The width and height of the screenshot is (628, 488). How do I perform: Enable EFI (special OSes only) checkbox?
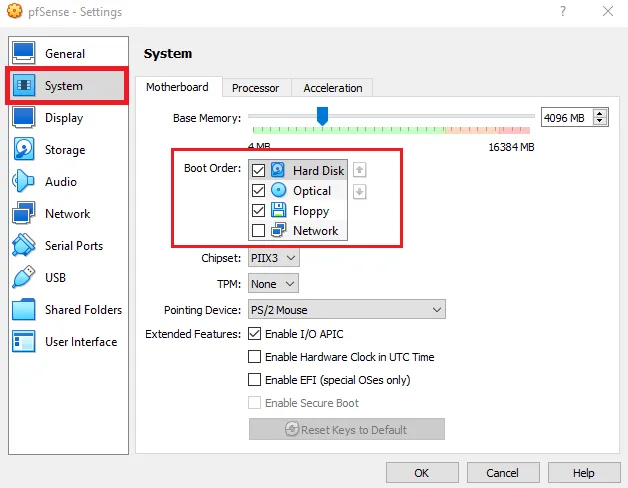[254, 379]
